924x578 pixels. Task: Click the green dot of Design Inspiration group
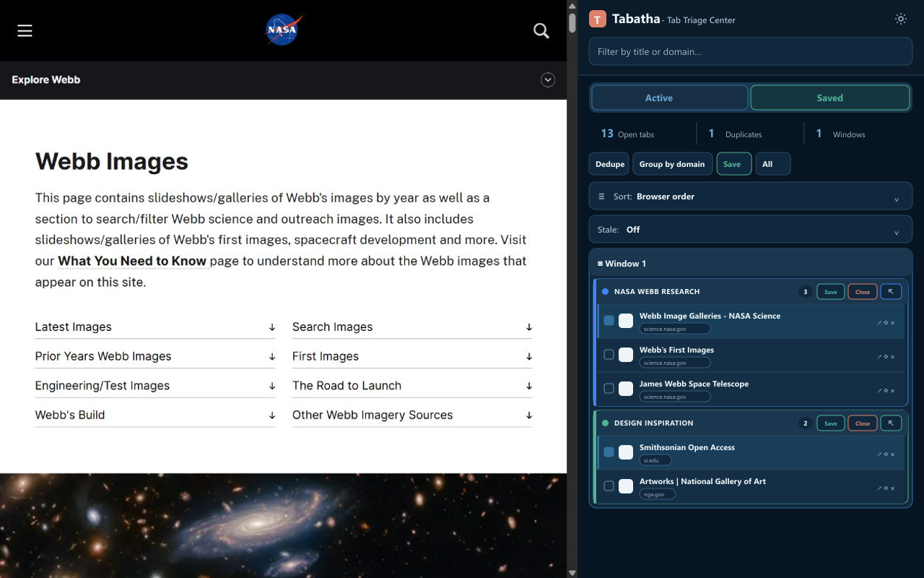tap(606, 423)
